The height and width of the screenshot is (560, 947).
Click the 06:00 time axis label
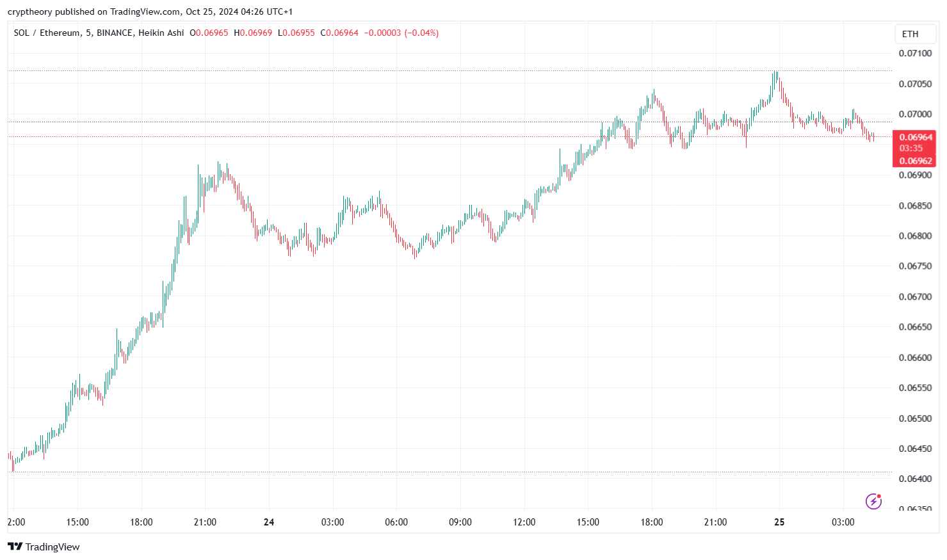[396, 522]
